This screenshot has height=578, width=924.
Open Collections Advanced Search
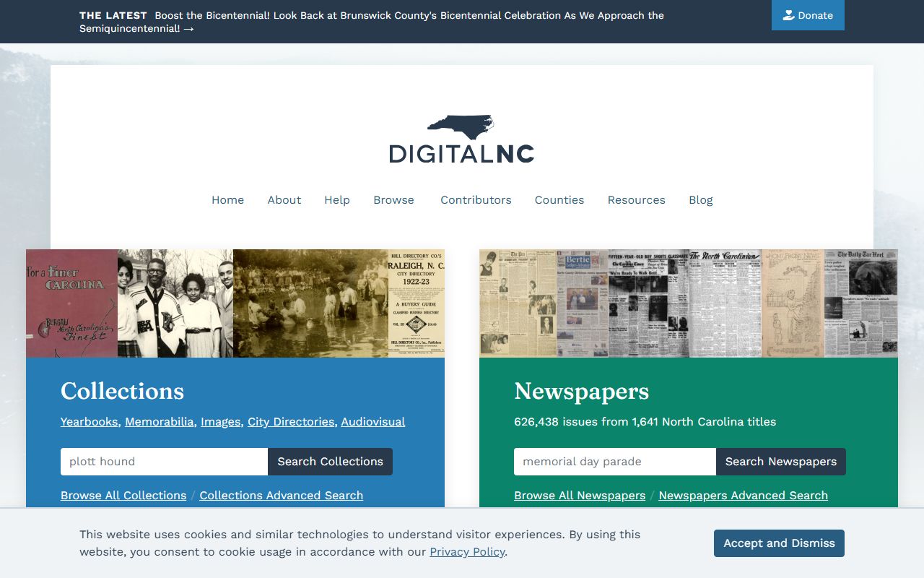(282, 496)
